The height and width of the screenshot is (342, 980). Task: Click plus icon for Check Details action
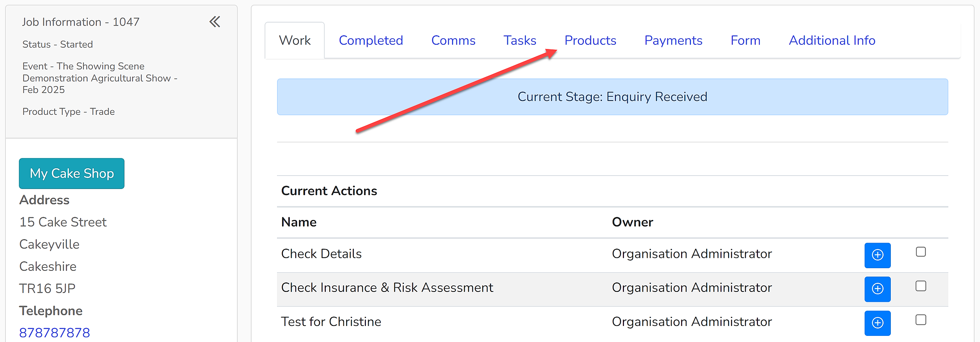[877, 255]
